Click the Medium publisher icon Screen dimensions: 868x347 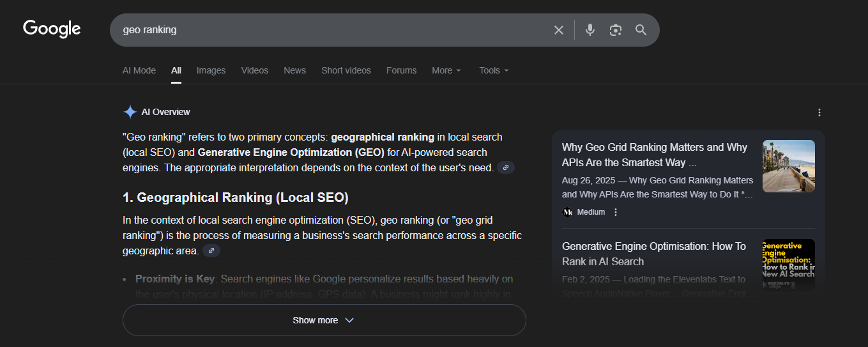(567, 212)
